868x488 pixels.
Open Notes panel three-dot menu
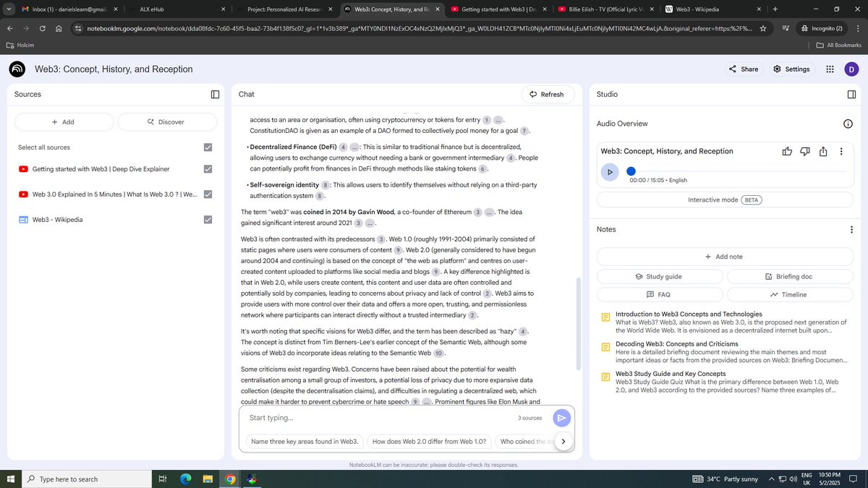(851, 229)
